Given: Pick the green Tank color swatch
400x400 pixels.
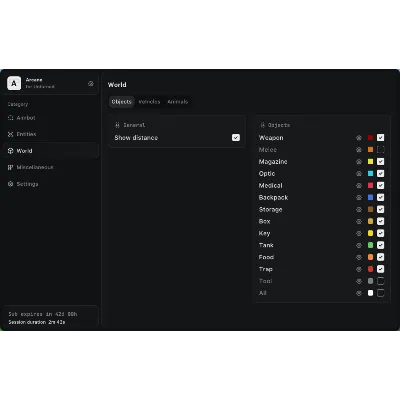Looking at the screenshot, I should tap(370, 245).
